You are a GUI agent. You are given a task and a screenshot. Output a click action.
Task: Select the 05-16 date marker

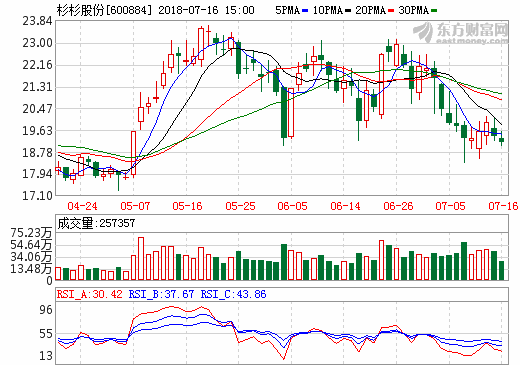point(187,206)
